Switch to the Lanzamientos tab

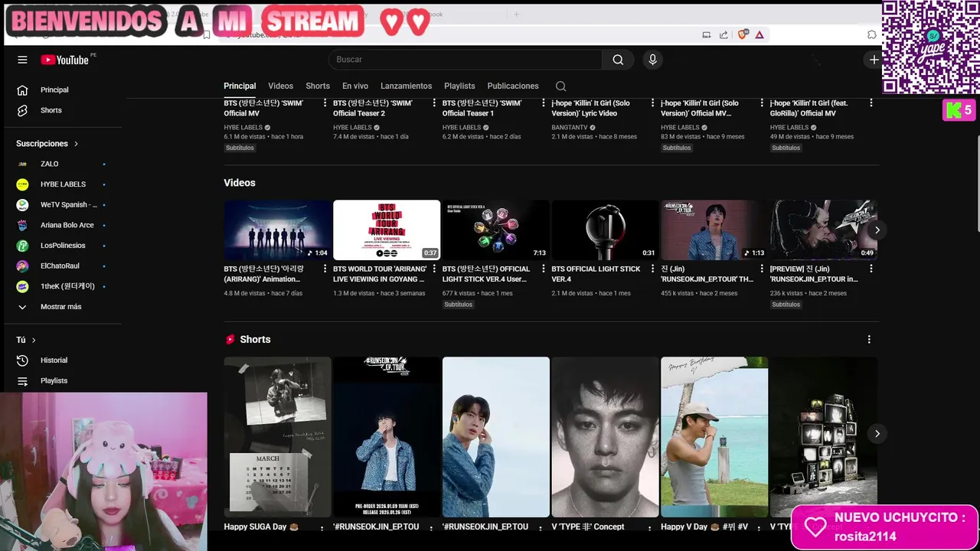click(x=406, y=86)
